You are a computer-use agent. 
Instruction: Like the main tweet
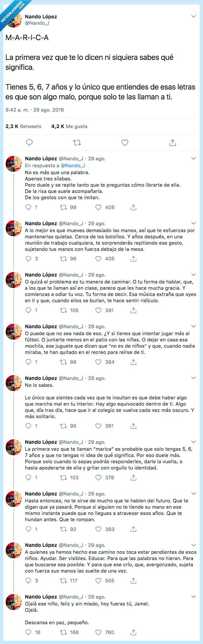pos(125,143)
